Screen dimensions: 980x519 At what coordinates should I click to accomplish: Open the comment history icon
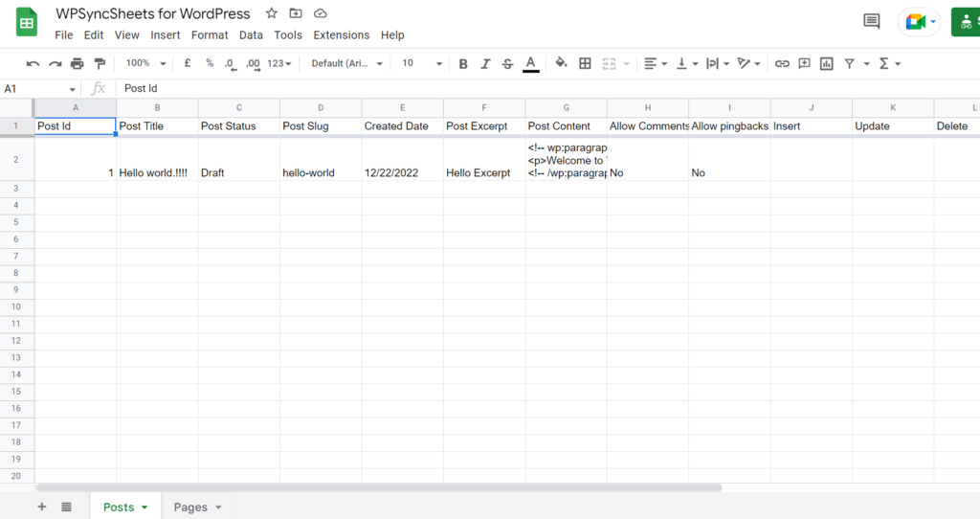[x=871, y=22]
